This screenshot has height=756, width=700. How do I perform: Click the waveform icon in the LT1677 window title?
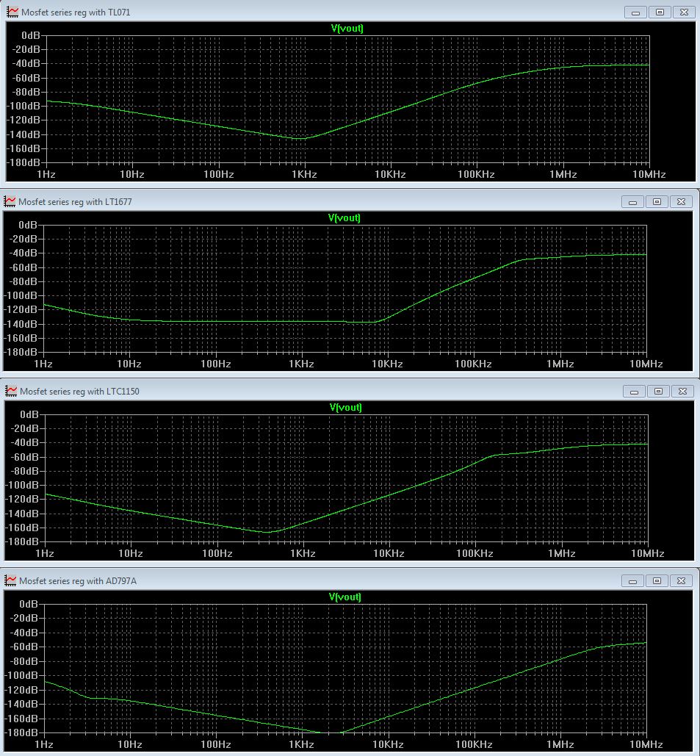click(9, 201)
